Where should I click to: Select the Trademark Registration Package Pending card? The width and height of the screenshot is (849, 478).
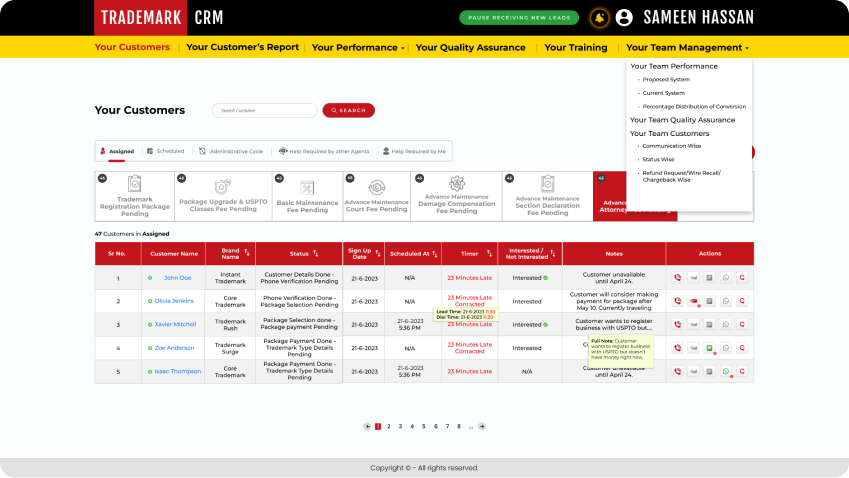(135, 195)
